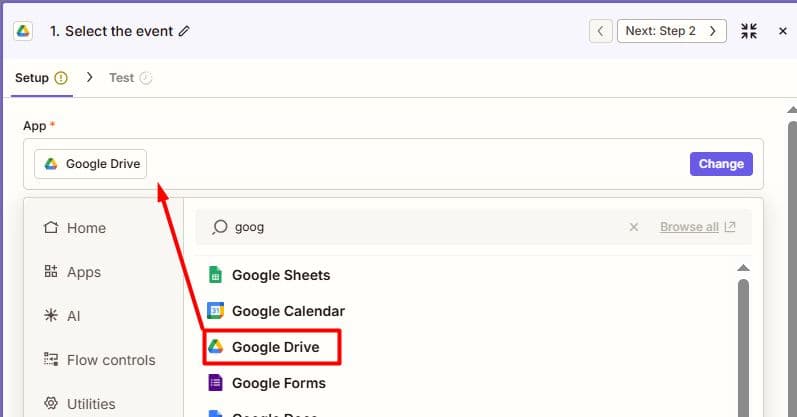Click the Flow controls icon
The image size is (797, 417).
click(51, 360)
